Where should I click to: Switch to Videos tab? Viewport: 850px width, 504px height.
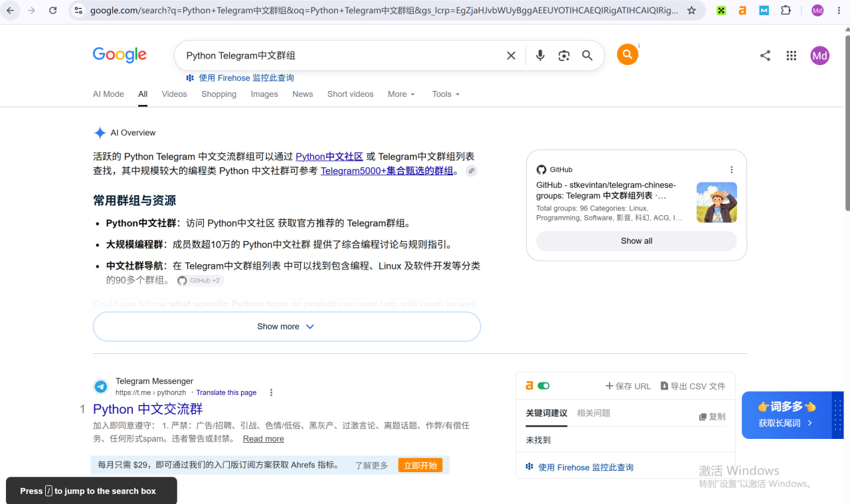[175, 94]
